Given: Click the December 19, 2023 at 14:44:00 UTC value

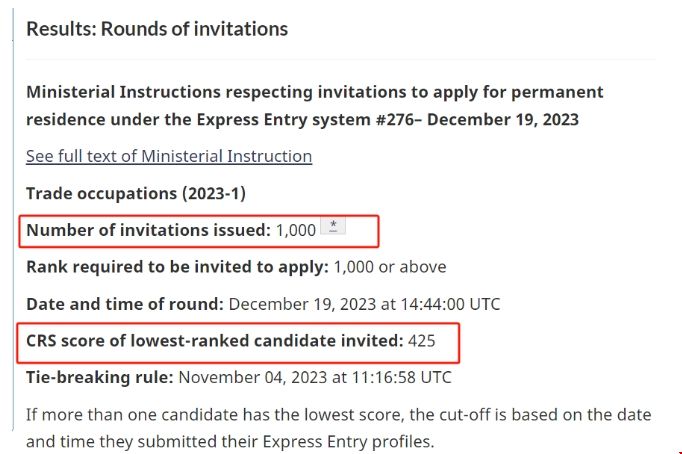Looking at the screenshot, I should 365,304.
